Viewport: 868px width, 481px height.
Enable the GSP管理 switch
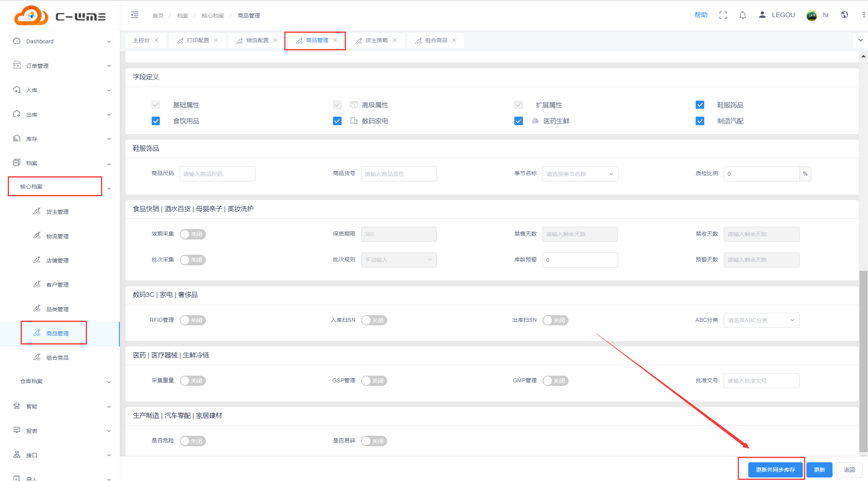tap(374, 381)
